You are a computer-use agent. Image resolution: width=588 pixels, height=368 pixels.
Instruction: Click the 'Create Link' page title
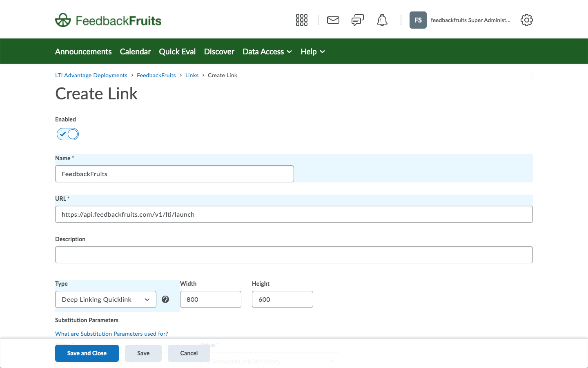pos(96,94)
